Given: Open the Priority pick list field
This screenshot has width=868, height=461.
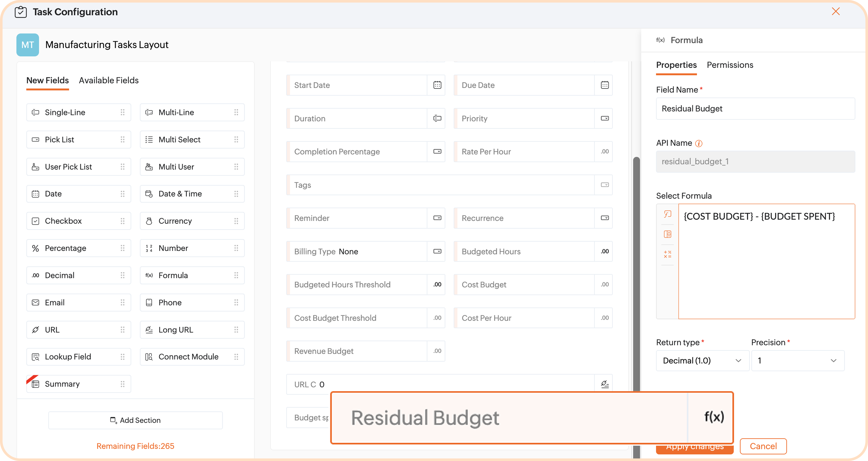Looking at the screenshot, I should [604, 119].
